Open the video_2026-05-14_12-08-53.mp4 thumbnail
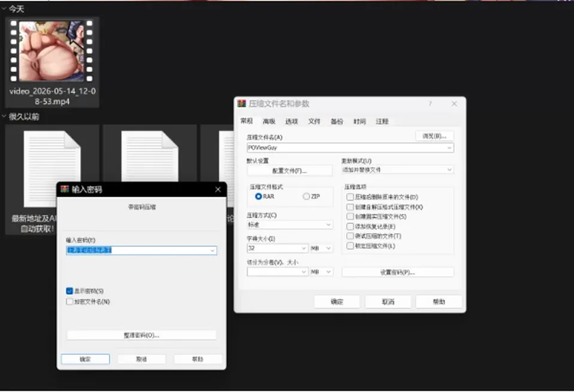 pyautogui.click(x=51, y=51)
